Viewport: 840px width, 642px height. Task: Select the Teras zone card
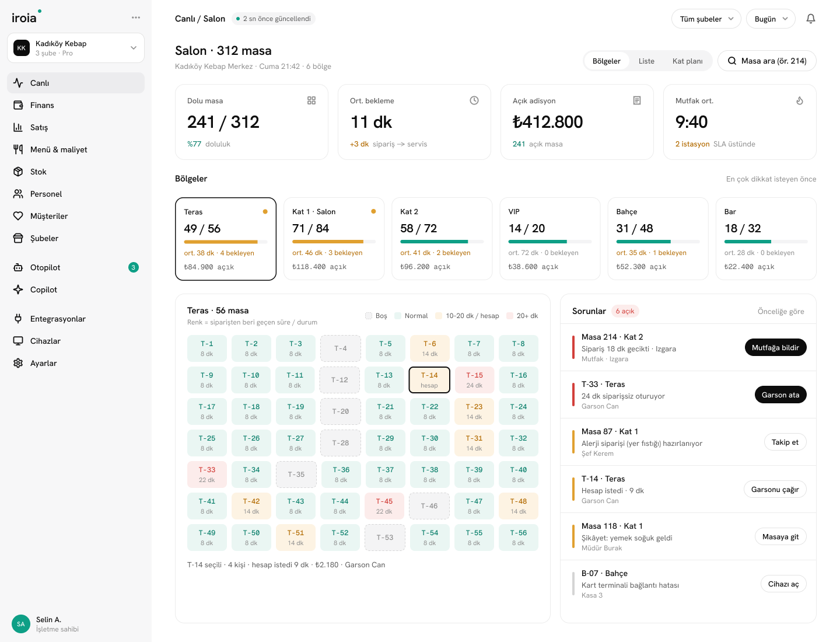(x=226, y=239)
